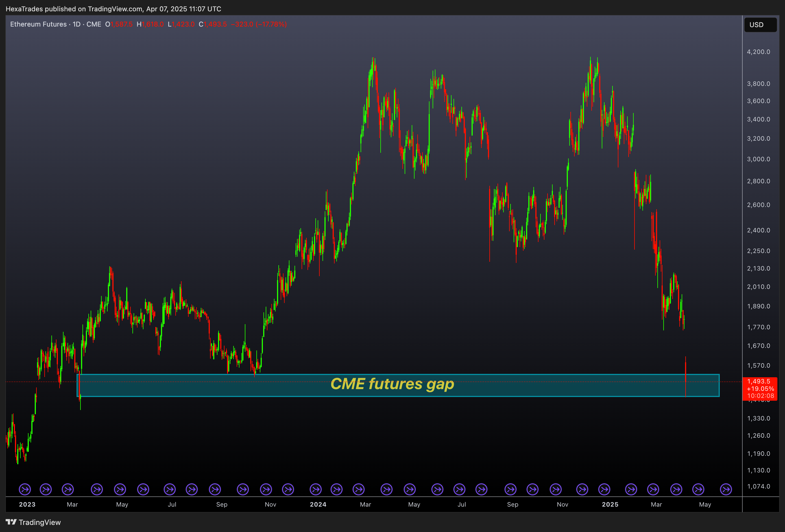Click contract-switch marker above the 2024 label
Viewport: 785px width, 532px height.
click(x=315, y=489)
